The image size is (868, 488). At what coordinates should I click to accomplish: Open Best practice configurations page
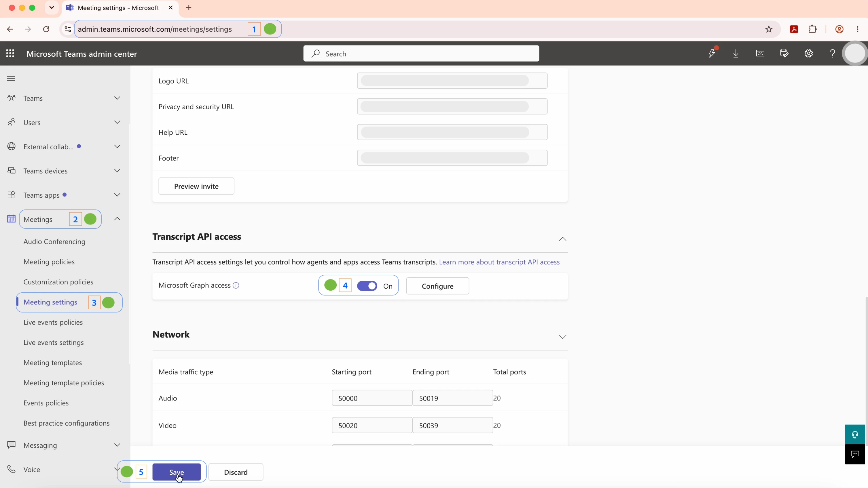(66, 423)
